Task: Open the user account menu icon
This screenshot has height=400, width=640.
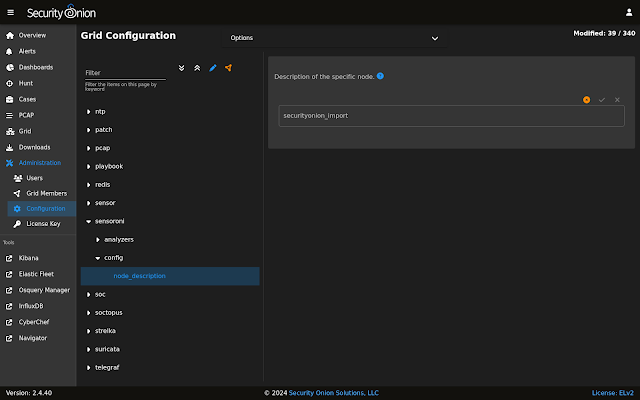Action: click(629, 12)
